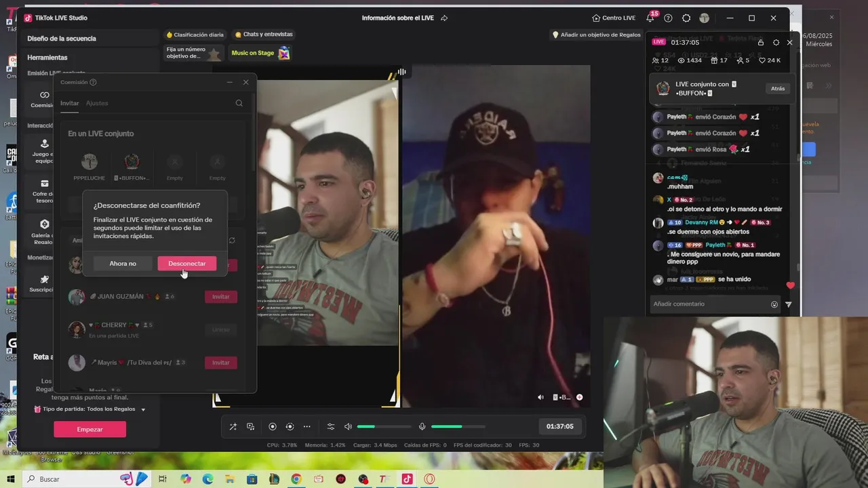Mute the guest's audio with the speaker icon

tap(540, 397)
